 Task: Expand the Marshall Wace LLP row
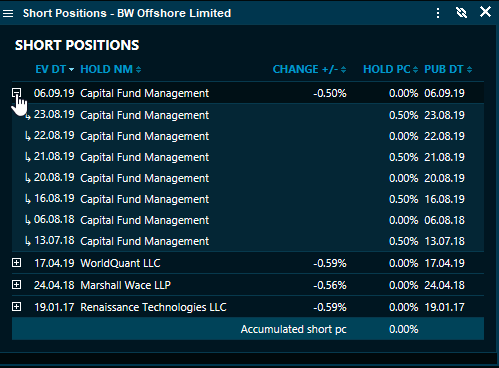[16, 285]
